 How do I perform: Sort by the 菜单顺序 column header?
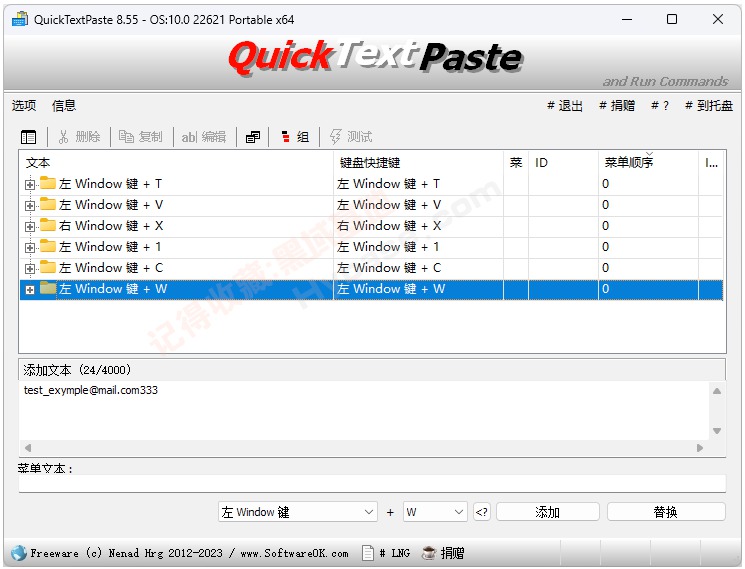click(x=648, y=162)
